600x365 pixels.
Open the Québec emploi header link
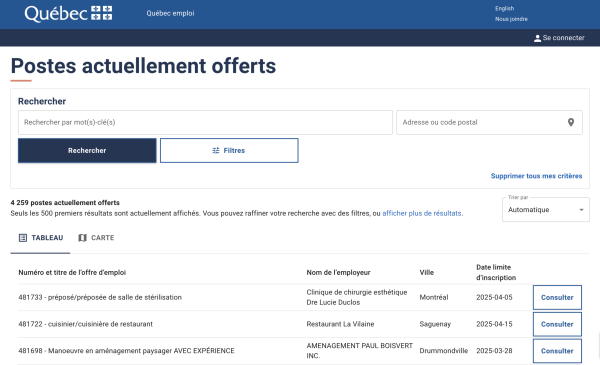click(x=170, y=13)
